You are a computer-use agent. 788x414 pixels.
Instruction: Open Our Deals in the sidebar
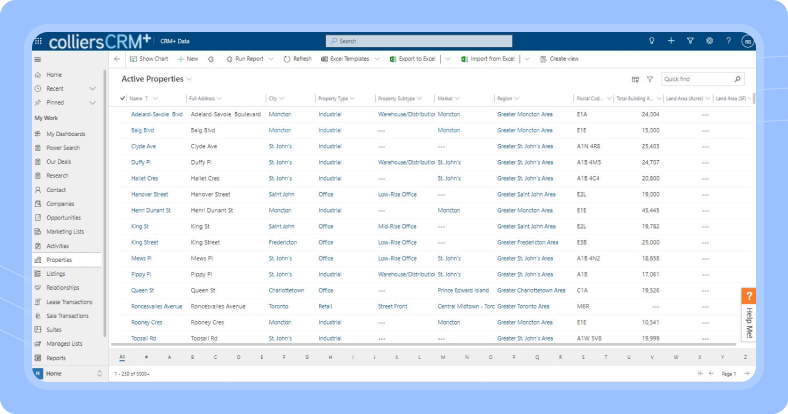pyautogui.click(x=59, y=162)
